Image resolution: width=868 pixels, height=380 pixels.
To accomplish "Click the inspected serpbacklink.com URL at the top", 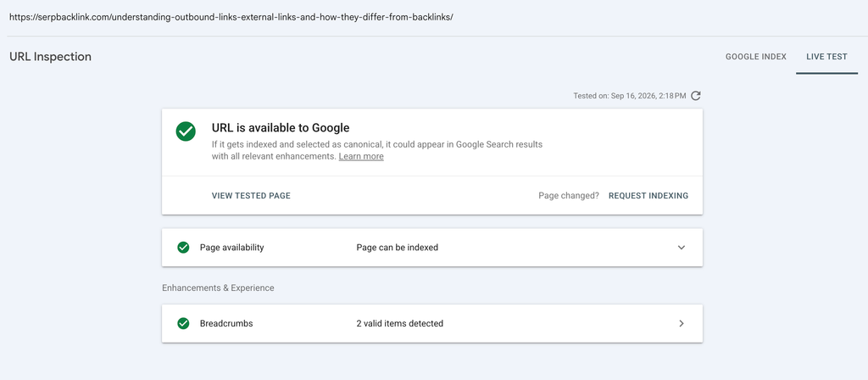I will [231, 17].
